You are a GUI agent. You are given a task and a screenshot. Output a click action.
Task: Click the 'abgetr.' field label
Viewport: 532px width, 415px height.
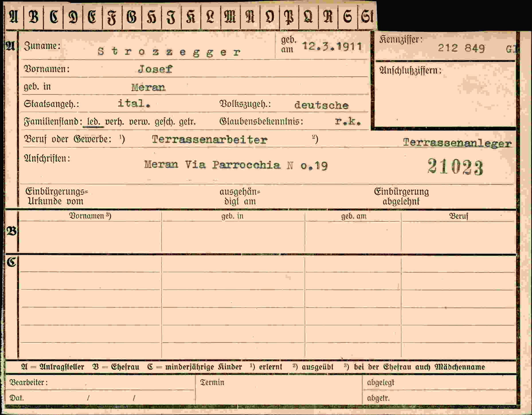pyautogui.click(x=378, y=398)
